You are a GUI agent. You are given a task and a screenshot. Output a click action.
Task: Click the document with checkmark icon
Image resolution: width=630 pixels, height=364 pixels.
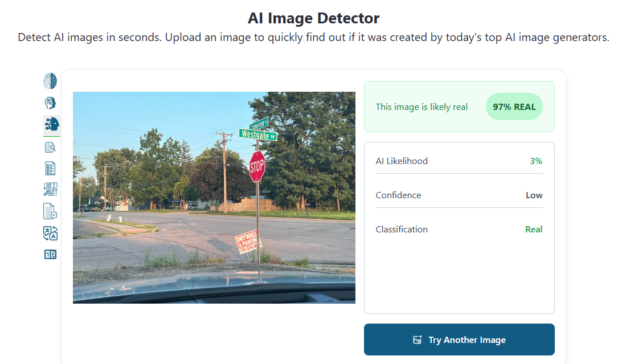pos(50,211)
